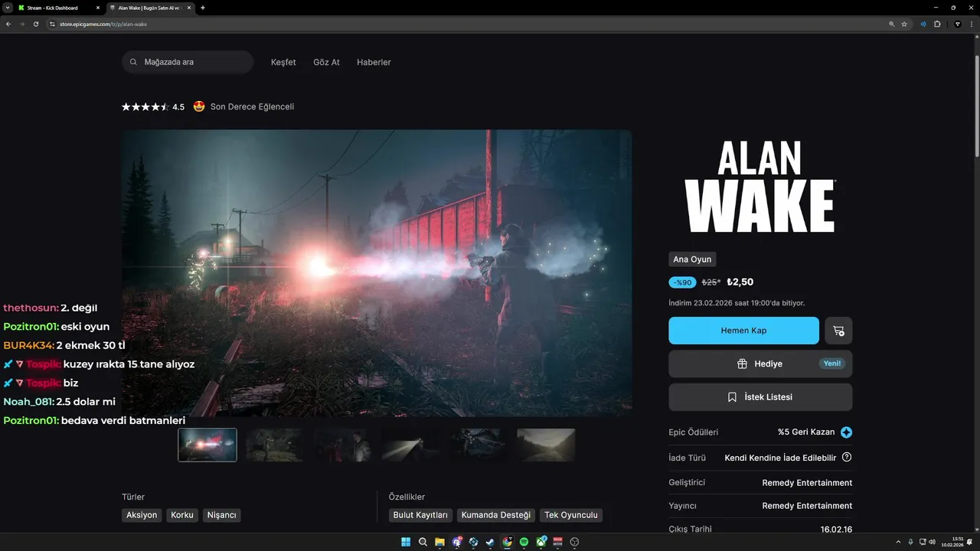Open File Explorer from taskbar
The image size is (980, 551).
coord(439,542)
